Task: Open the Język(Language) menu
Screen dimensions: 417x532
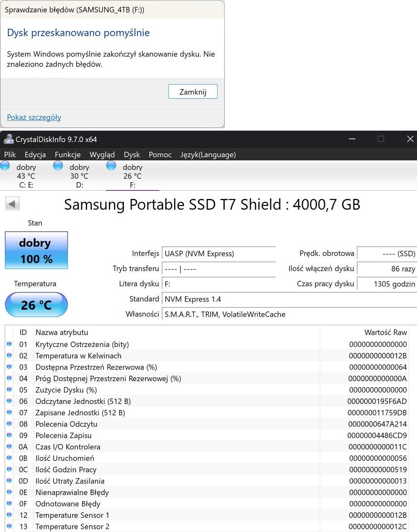Action: (208, 155)
